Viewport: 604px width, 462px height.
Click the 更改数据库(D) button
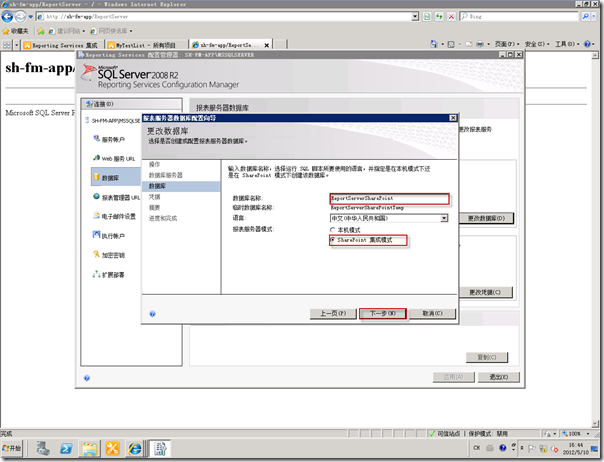(486, 218)
